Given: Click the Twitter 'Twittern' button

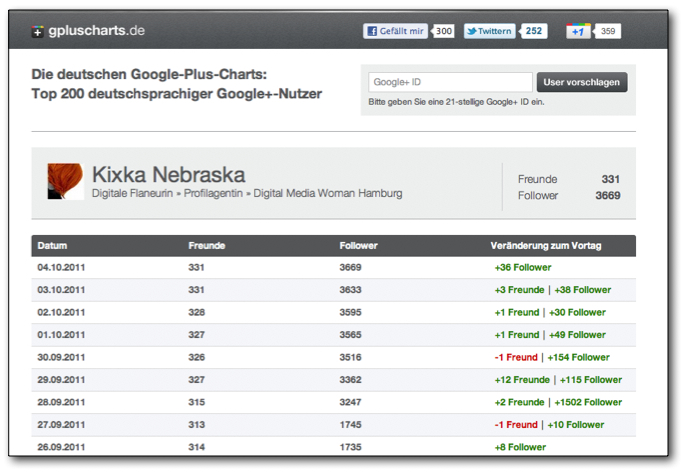Looking at the screenshot, I should pos(490,31).
